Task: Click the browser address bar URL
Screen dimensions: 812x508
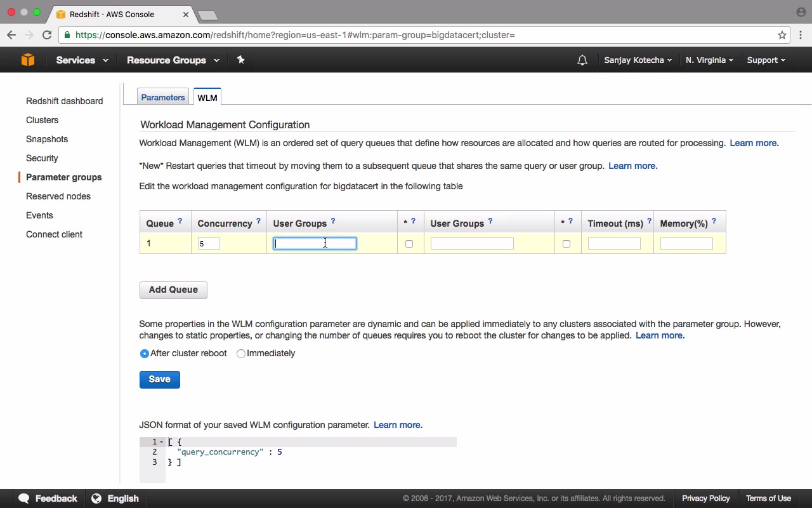Action: click(295, 35)
